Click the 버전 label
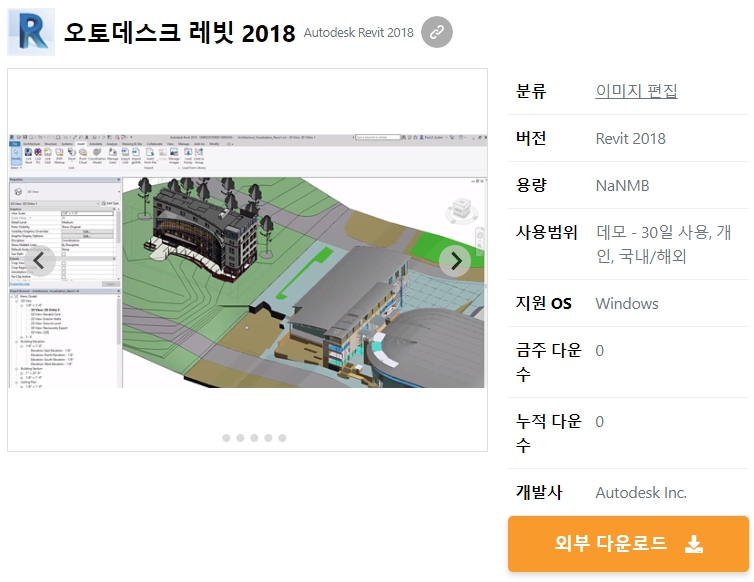The image size is (754, 582). point(531,139)
